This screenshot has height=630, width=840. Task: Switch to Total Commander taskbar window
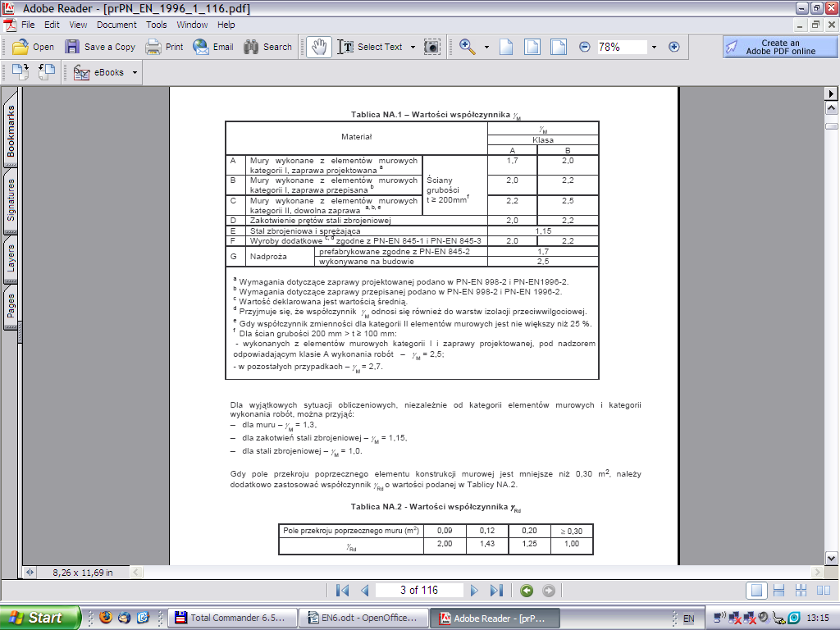pyautogui.click(x=232, y=619)
